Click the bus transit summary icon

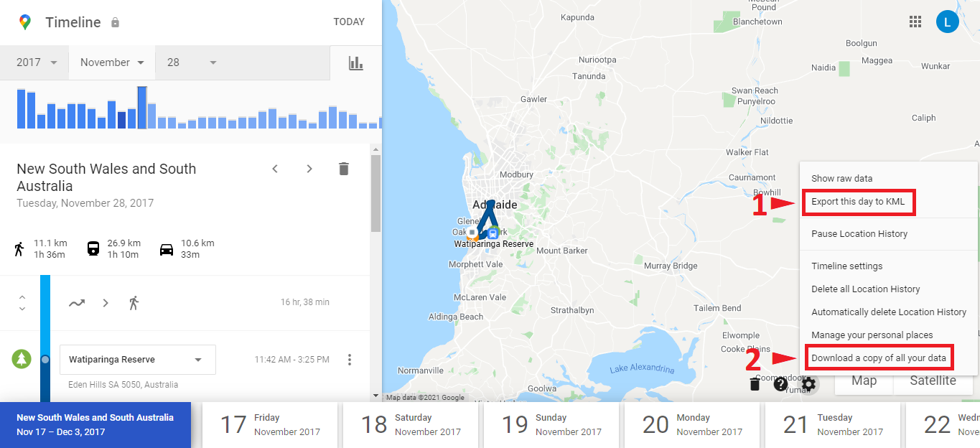(x=93, y=249)
